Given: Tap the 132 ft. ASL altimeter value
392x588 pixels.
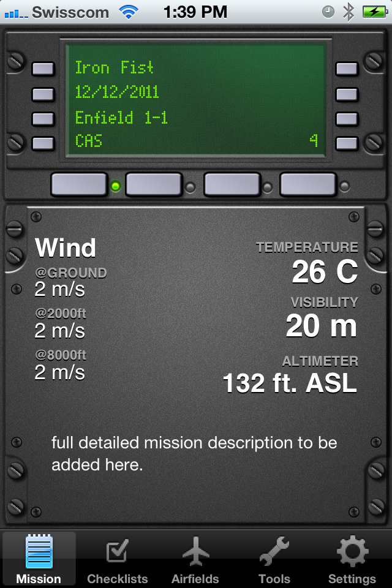Looking at the screenshot, I should tap(290, 383).
